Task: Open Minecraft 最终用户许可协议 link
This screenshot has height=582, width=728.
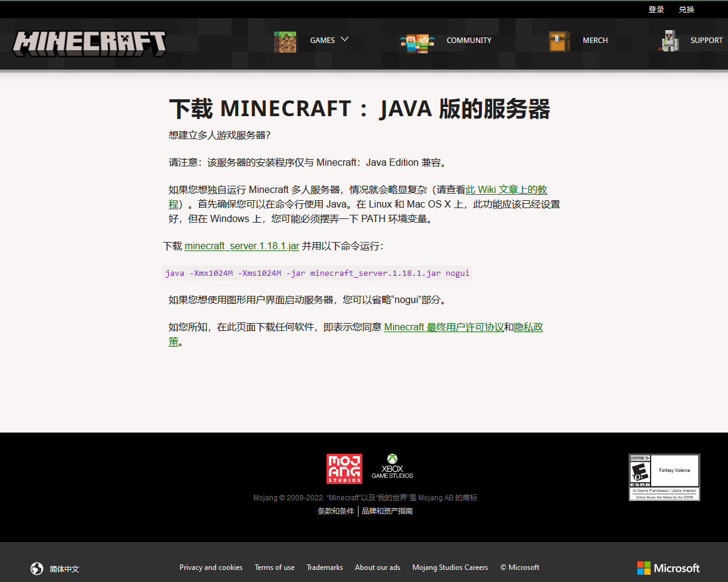Action: click(444, 327)
